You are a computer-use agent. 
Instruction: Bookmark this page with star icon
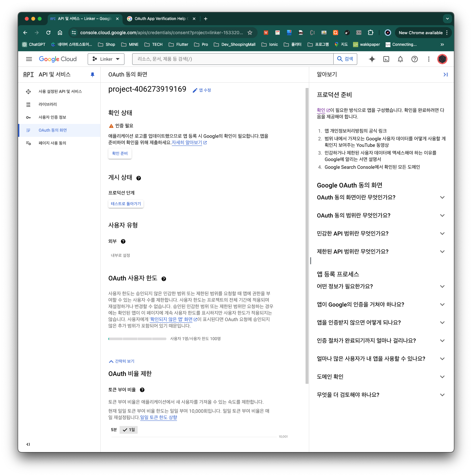[250, 33]
